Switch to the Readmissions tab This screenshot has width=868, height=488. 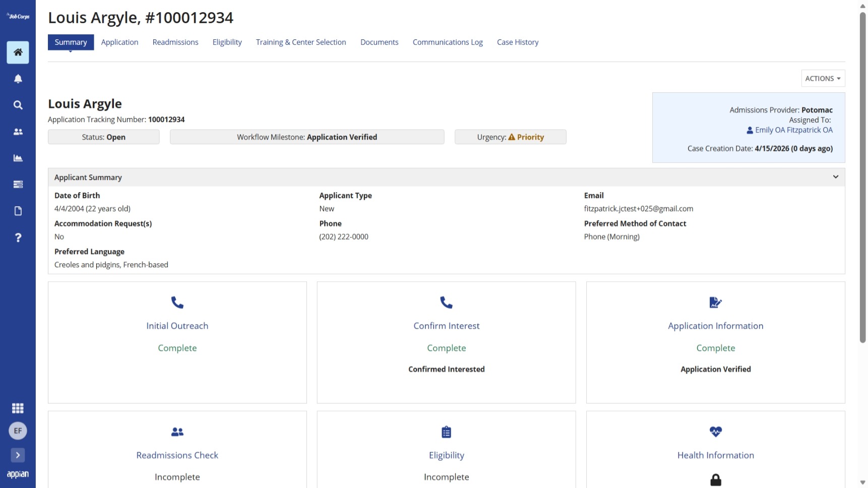tap(175, 42)
